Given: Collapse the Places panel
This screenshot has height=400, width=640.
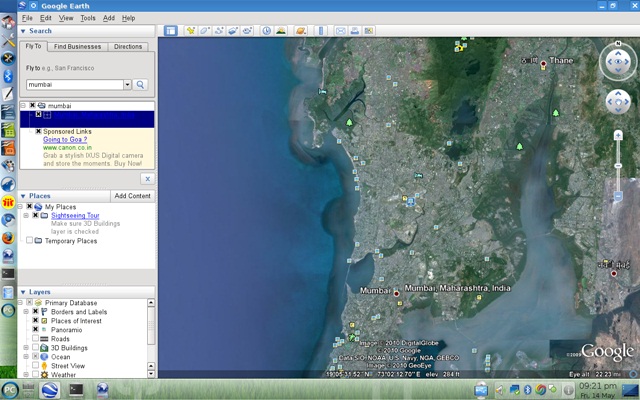Looking at the screenshot, I should pyautogui.click(x=24, y=196).
